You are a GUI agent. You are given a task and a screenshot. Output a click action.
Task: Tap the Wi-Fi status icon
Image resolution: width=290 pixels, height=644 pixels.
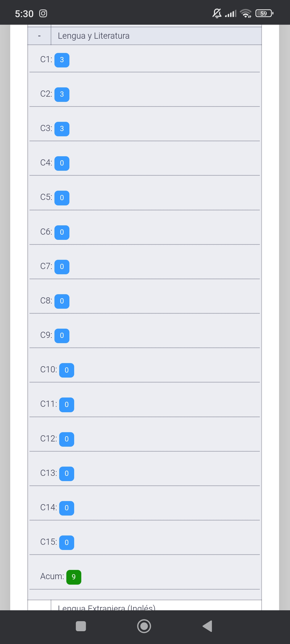(x=246, y=14)
